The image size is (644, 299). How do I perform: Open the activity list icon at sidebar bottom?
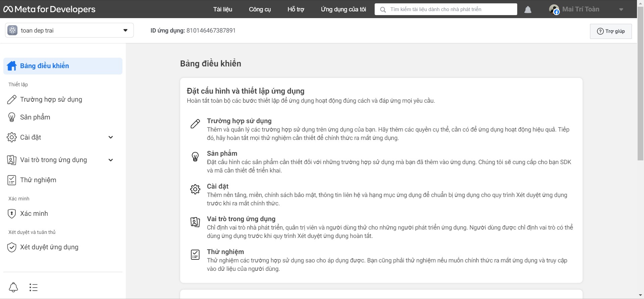click(x=33, y=287)
